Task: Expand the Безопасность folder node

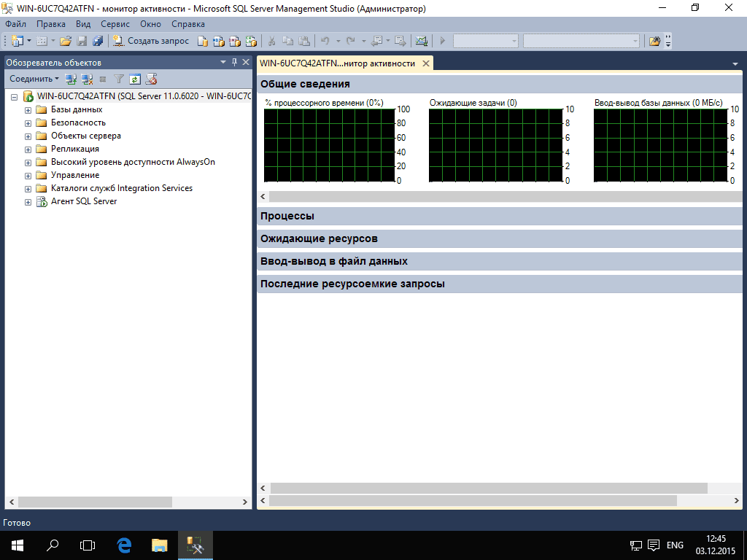Action: 28,122
